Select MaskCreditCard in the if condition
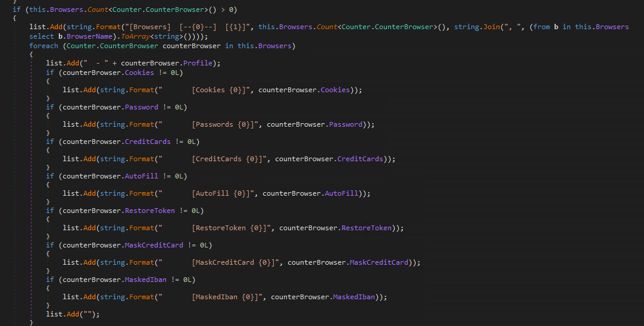The image size is (644, 326). (x=154, y=245)
